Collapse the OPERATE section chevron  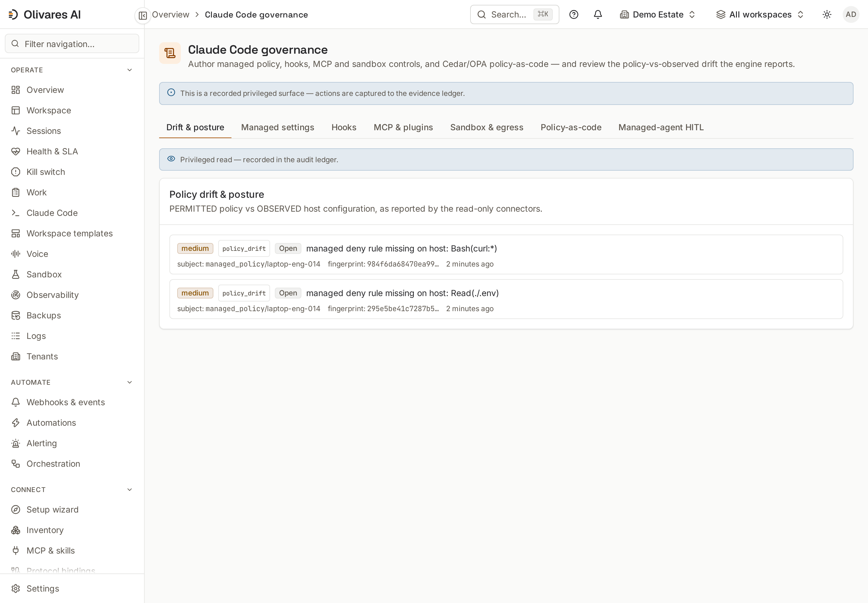click(130, 70)
